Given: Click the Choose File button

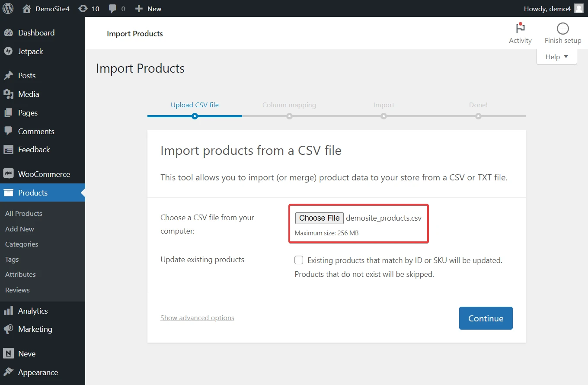Looking at the screenshot, I should pos(319,218).
